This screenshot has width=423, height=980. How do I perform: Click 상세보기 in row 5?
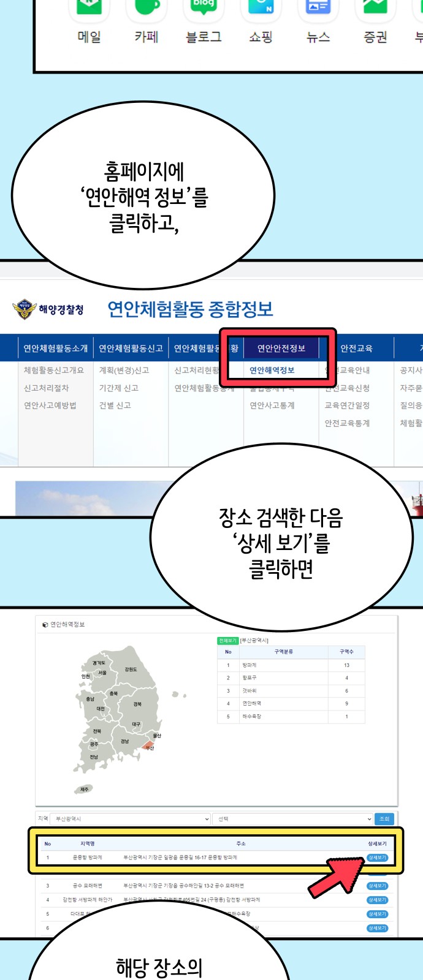377,914
